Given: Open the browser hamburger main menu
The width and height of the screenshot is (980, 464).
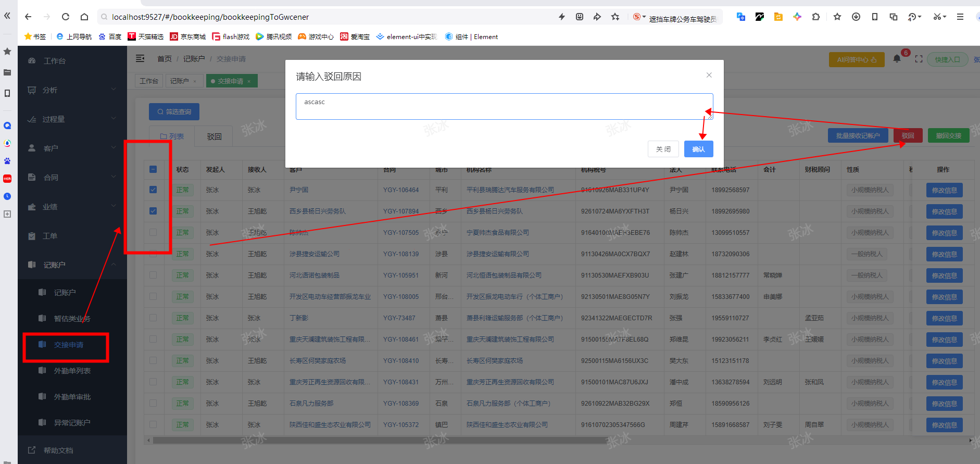Looking at the screenshot, I should [x=960, y=17].
